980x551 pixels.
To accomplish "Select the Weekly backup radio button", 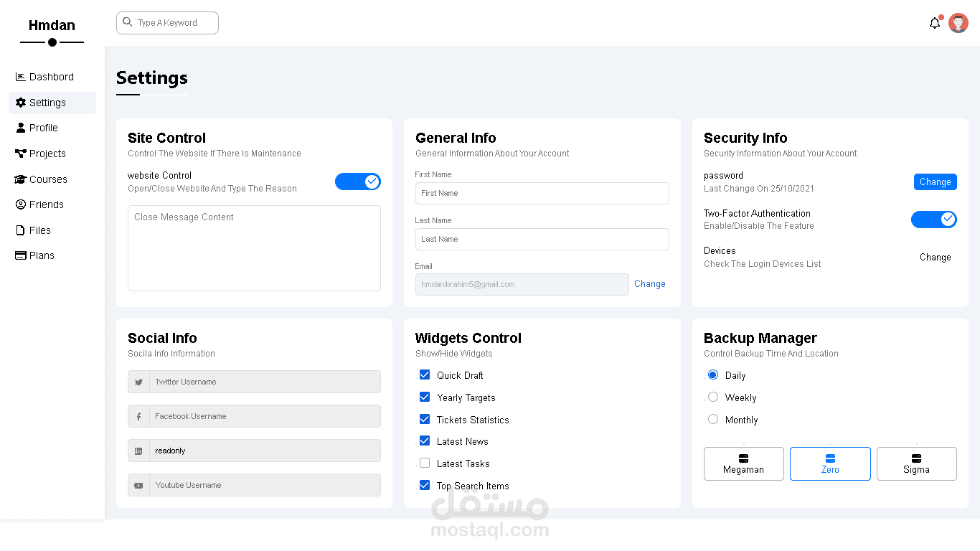I will click(713, 397).
